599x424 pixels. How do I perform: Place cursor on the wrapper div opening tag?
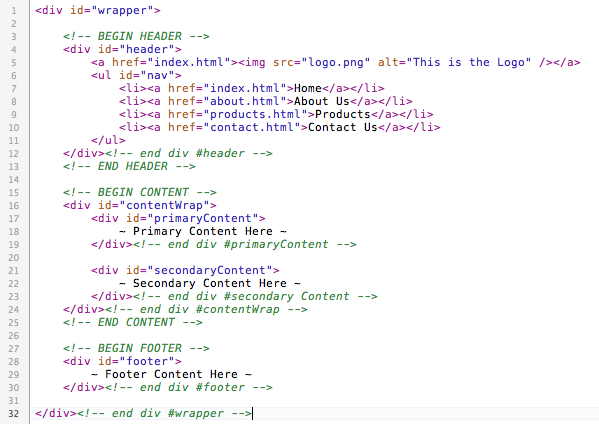98,10
